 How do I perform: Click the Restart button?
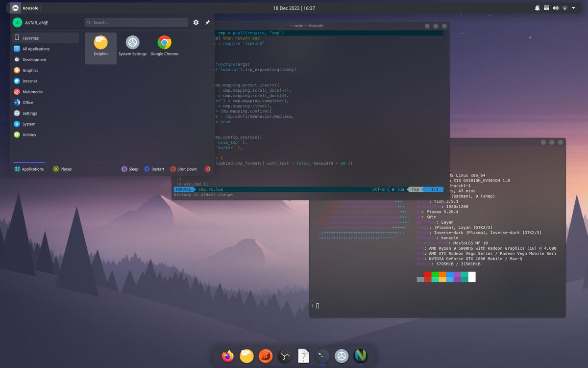154,169
